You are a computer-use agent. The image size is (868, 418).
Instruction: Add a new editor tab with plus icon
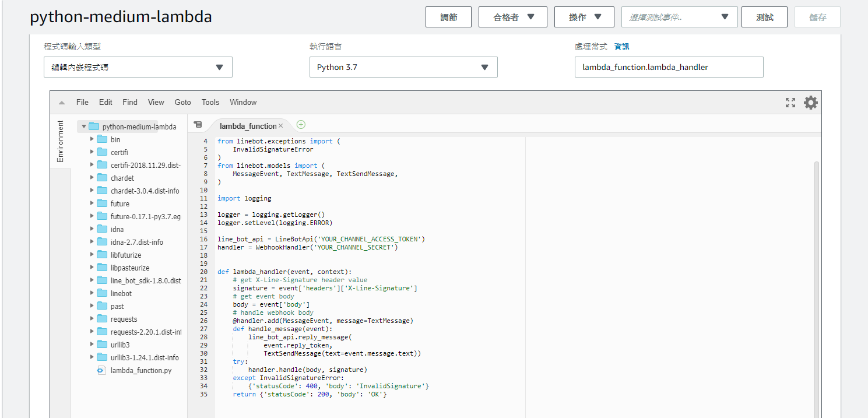tap(301, 124)
